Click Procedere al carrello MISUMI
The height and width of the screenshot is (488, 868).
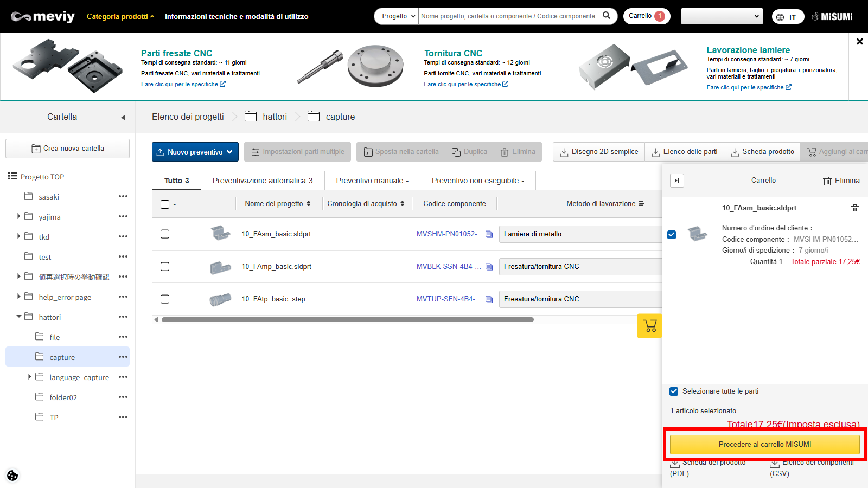[764, 444]
